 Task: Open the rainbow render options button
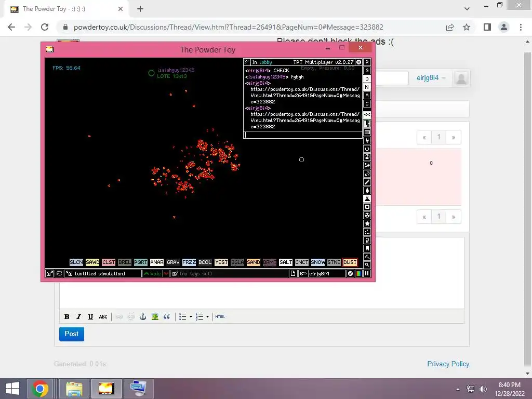(358, 273)
